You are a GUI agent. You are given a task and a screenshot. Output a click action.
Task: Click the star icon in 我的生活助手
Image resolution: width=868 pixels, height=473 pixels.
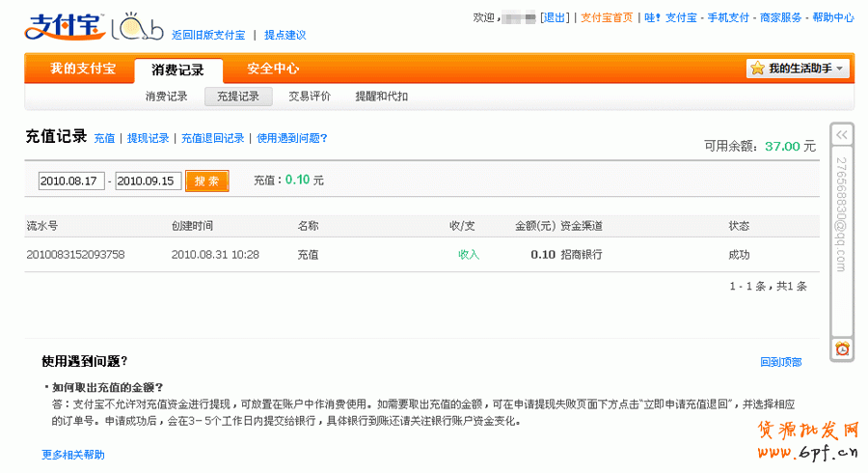pyautogui.click(x=757, y=69)
